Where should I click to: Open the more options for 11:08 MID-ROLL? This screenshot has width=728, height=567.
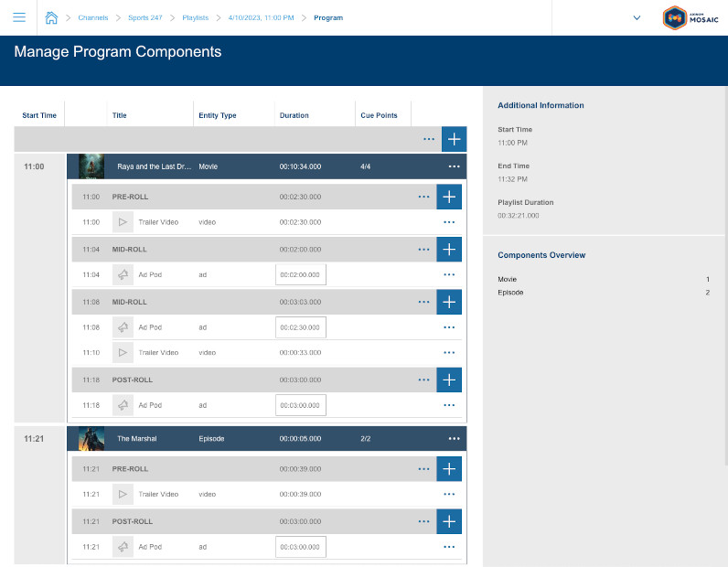pyautogui.click(x=423, y=302)
